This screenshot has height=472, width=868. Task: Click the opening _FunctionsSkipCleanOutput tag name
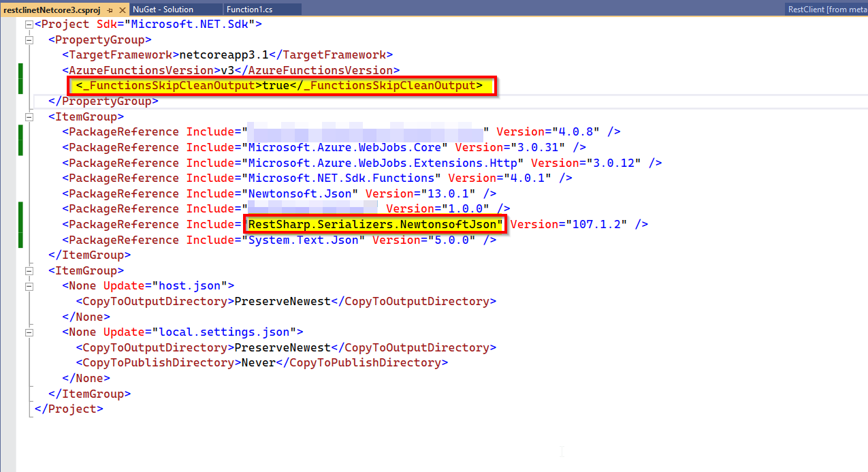tap(169, 86)
